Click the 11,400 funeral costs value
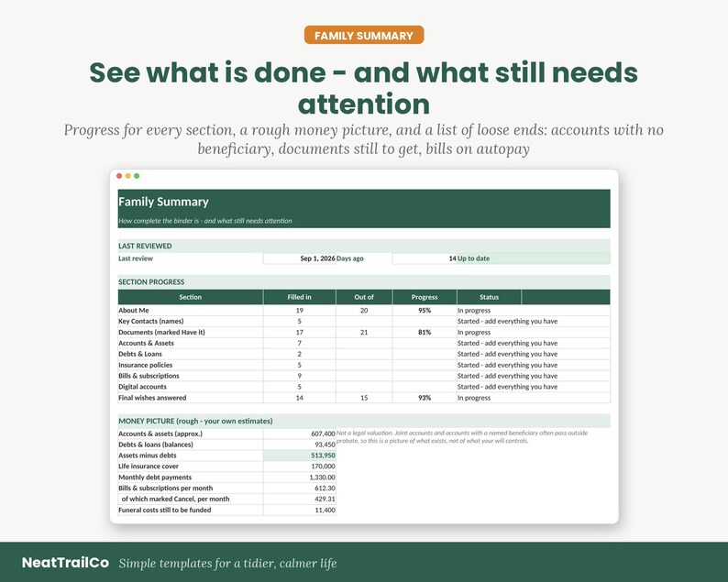Image resolution: width=728 pixels, height=582 pixels. 300,511
